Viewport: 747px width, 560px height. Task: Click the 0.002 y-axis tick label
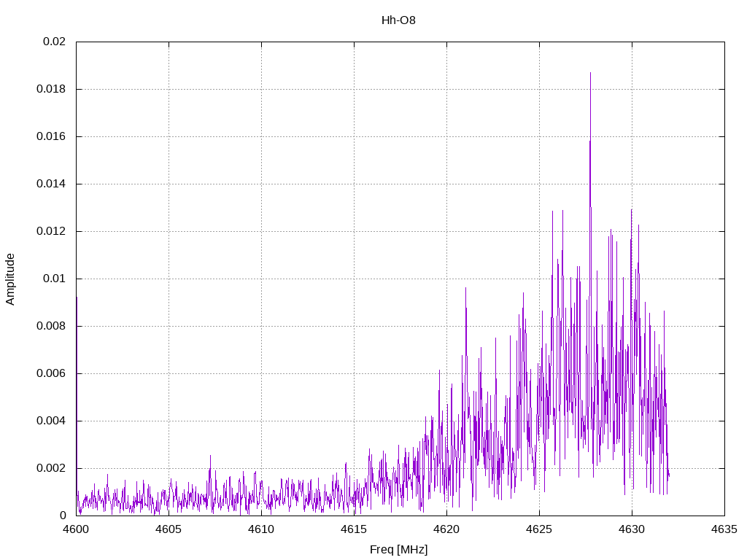(x=52, y=468)
